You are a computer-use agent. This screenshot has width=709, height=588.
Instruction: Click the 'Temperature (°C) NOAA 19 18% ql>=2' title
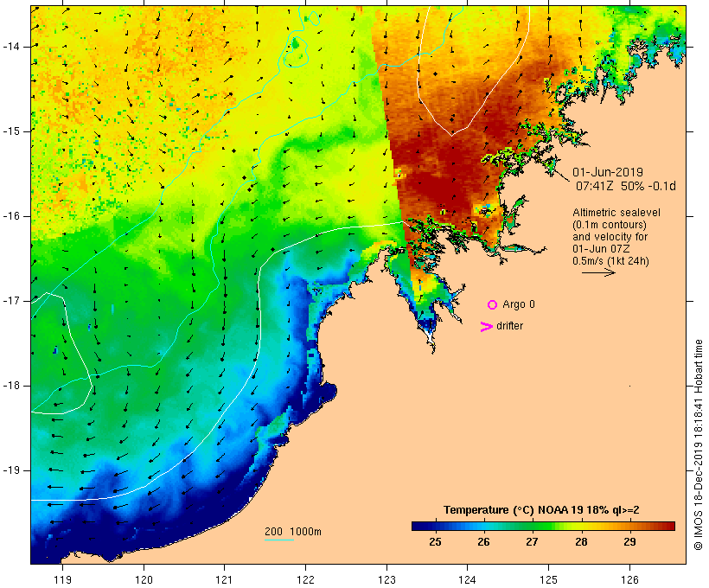[541, 510]
